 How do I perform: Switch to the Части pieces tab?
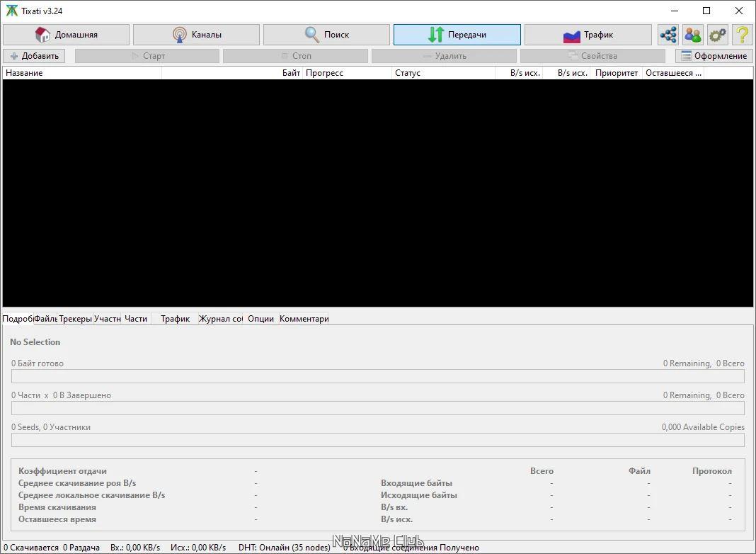[x=135, y=319]
